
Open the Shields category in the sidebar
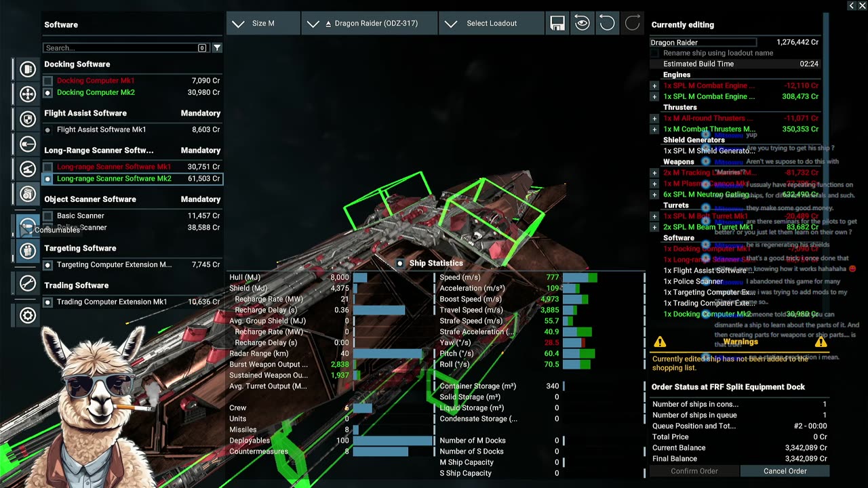[28, 119]
